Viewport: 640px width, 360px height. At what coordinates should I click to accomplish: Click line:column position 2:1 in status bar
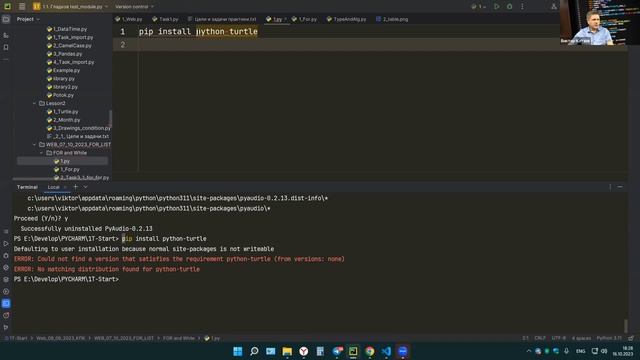[525, 338]
